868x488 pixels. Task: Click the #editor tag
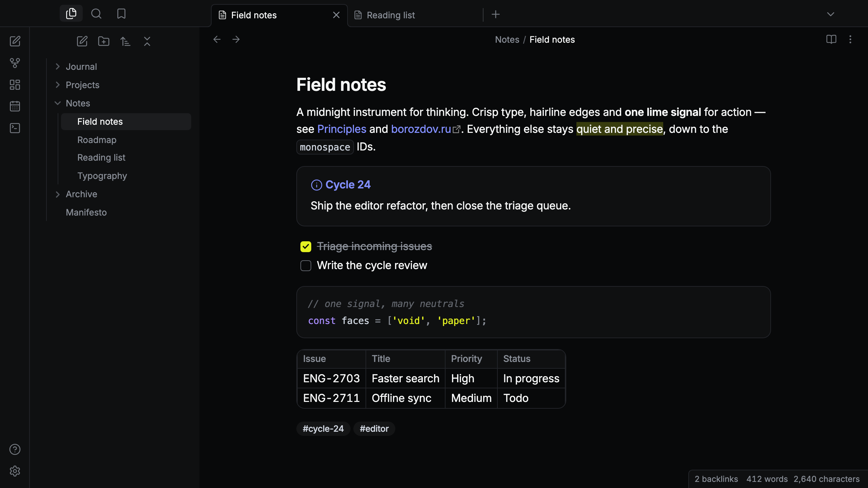point(374,429)
